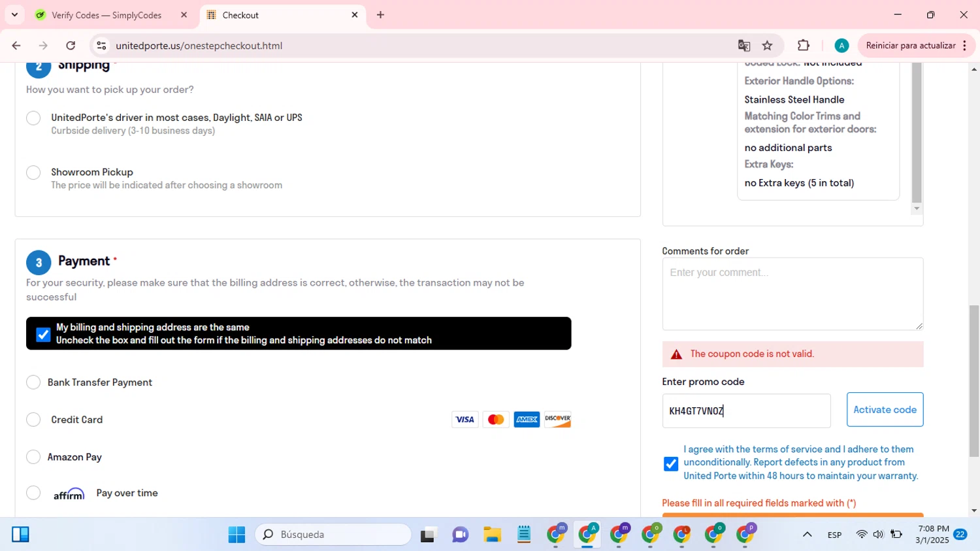This screenshot has width=980, height=551.
Task: View site information for unitedporte.us
Action: click(101, 46)
